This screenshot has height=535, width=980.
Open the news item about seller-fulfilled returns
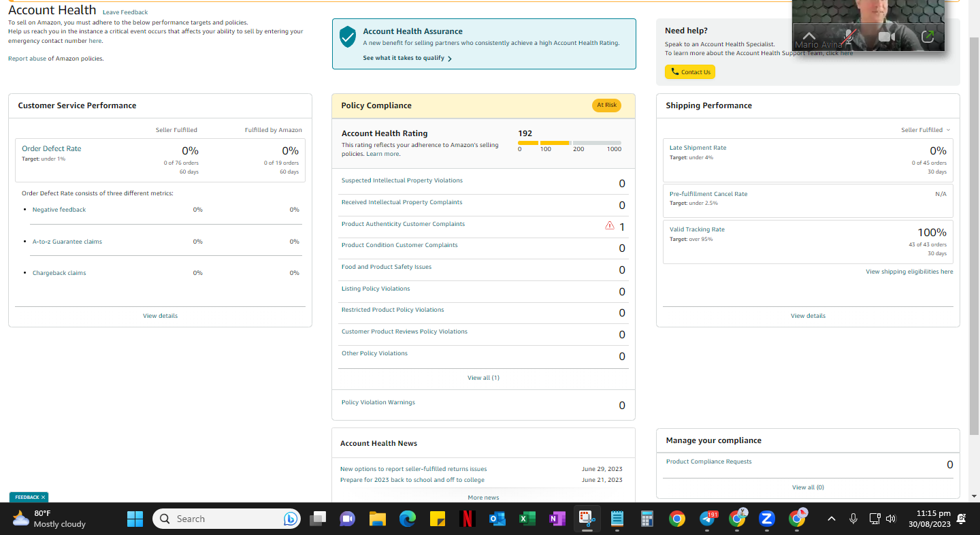414,469
